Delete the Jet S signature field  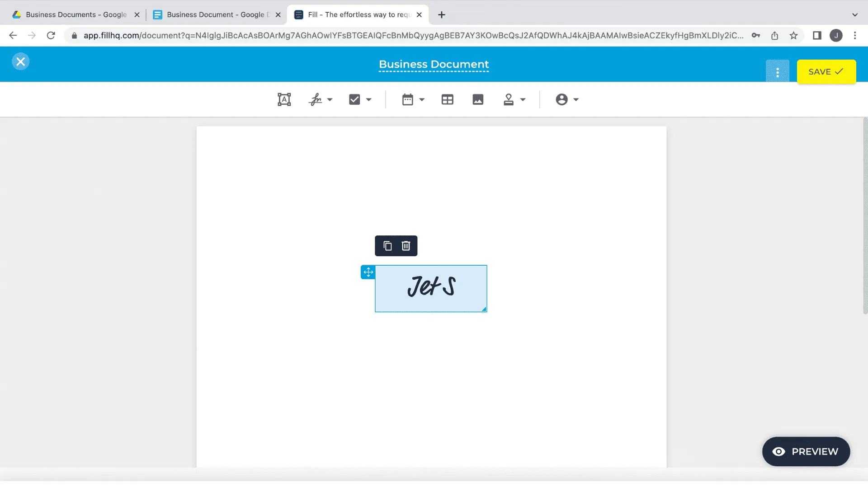tap(405, 246)
